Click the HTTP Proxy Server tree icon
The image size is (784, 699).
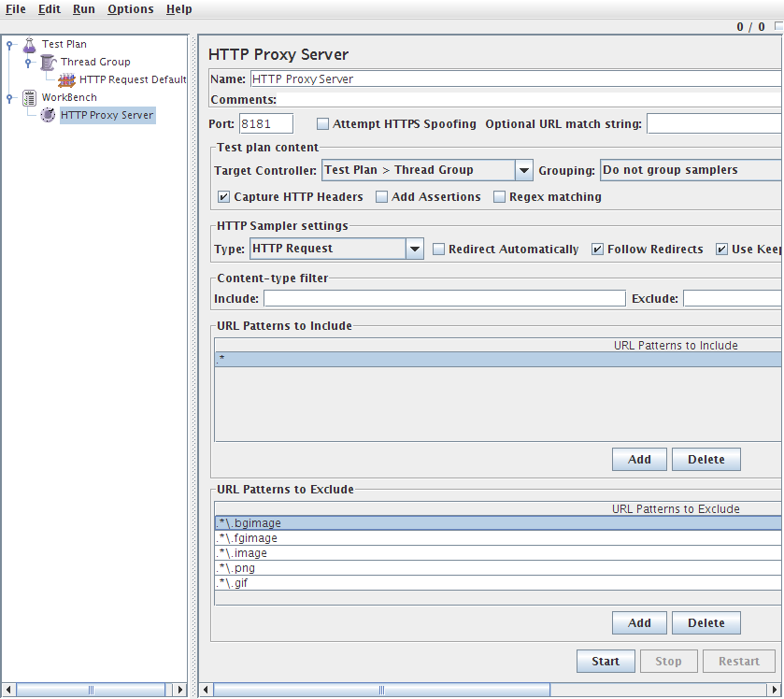pos(48,115)
